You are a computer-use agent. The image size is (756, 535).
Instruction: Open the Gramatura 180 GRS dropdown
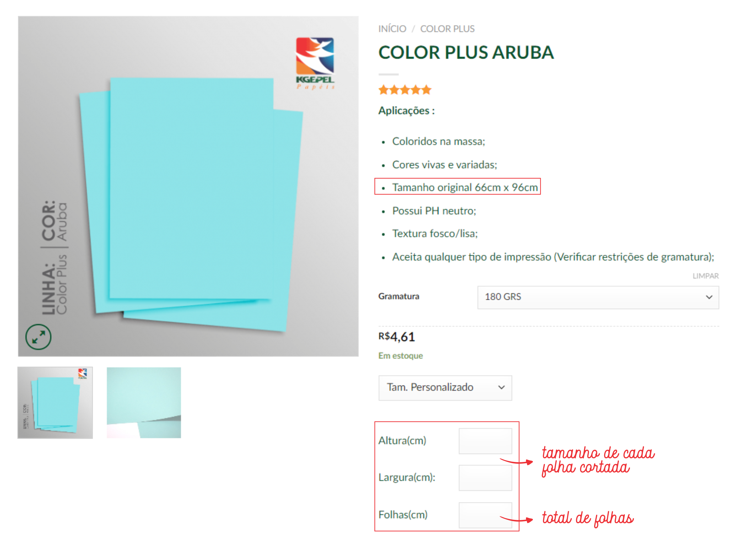point(598,297)
